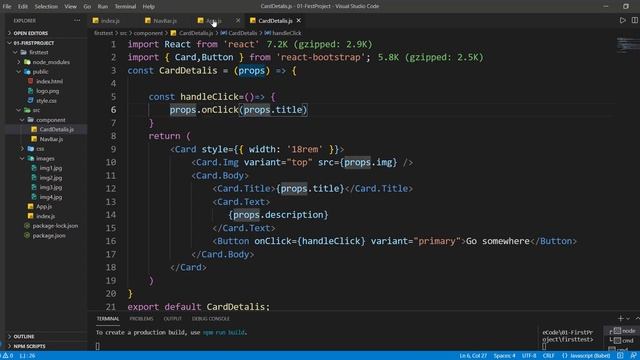Collapse the src folder
Viewport: 640px width, 360px height.
[x=36, y=110]
